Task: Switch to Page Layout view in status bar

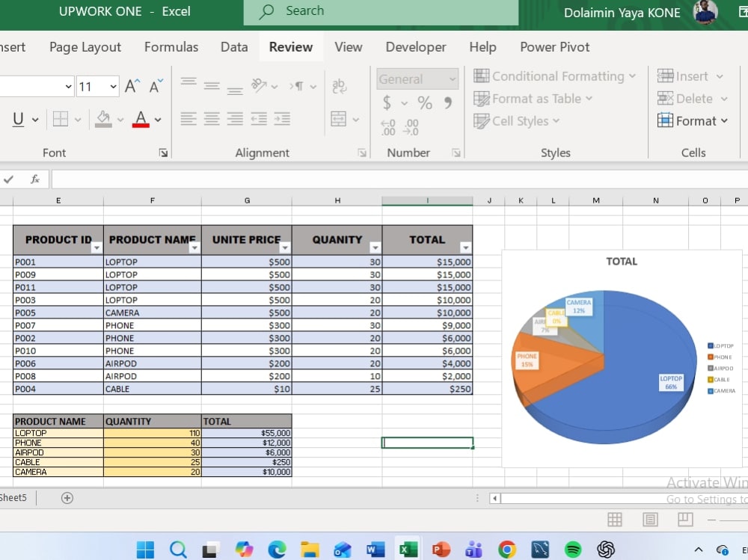Action: point(650,520)
